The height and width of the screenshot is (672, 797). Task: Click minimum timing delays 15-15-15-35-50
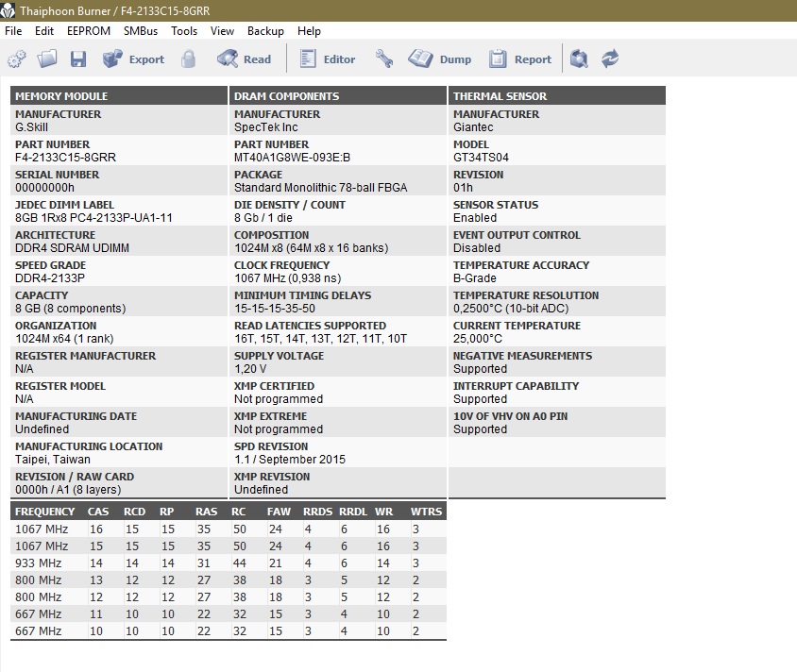[275, 309]
